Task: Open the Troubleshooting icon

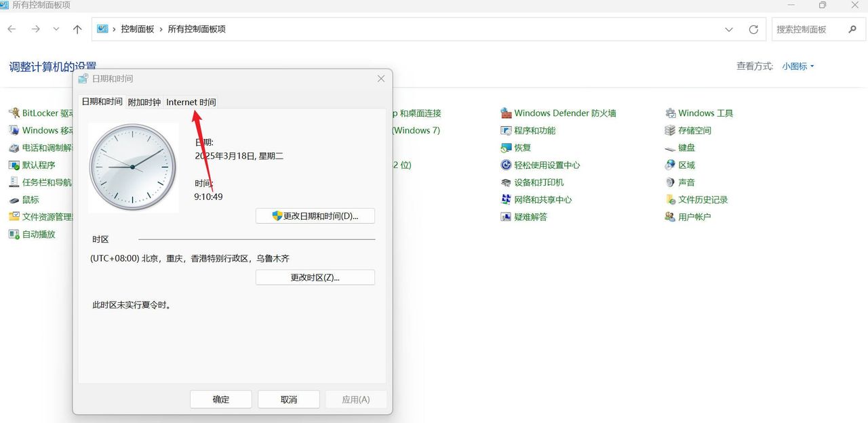Action: click(x=506, y=217)
